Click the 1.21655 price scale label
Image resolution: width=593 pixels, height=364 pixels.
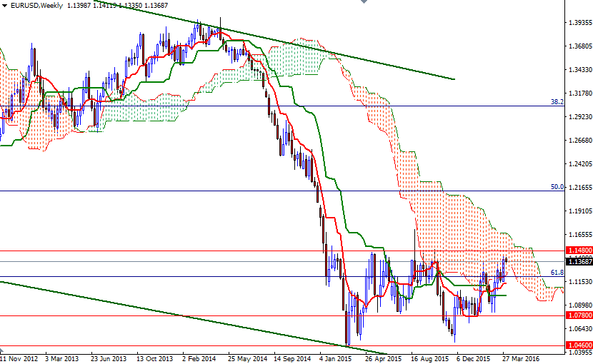point(580,188)
